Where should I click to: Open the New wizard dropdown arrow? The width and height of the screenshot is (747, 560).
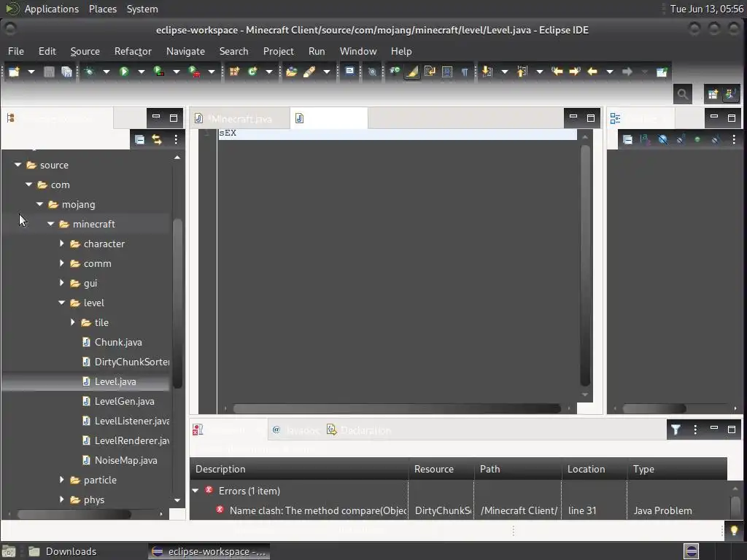click(31, 71)
